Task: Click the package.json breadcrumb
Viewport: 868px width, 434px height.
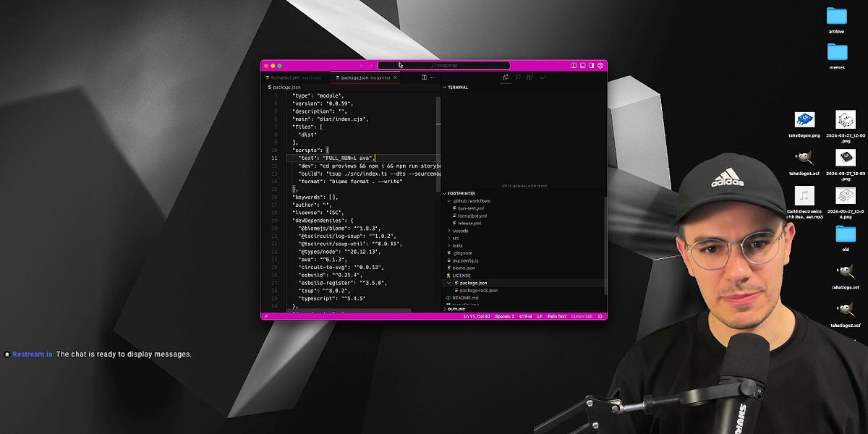Action: 285,87
